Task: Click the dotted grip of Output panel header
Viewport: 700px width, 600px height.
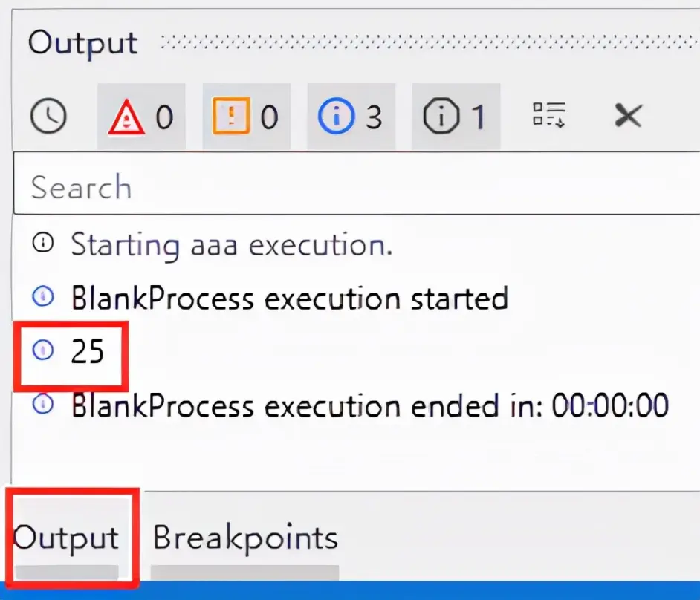Action: pyautogui.click(x=430, y=43)
